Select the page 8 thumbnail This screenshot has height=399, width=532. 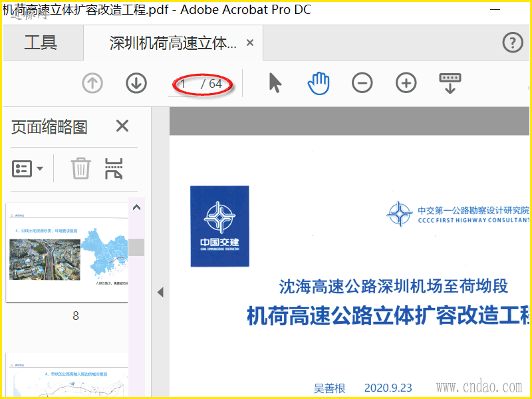point(67,253)
